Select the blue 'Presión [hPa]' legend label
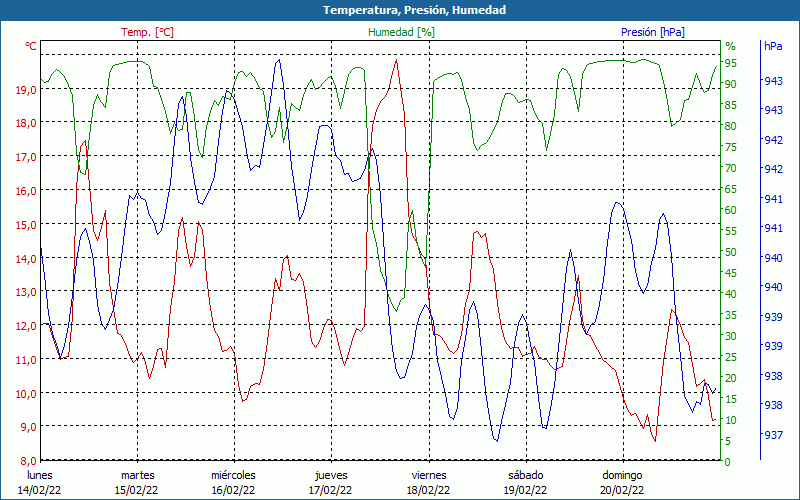This screenshot has width=800, height=500. click(653, 32)
